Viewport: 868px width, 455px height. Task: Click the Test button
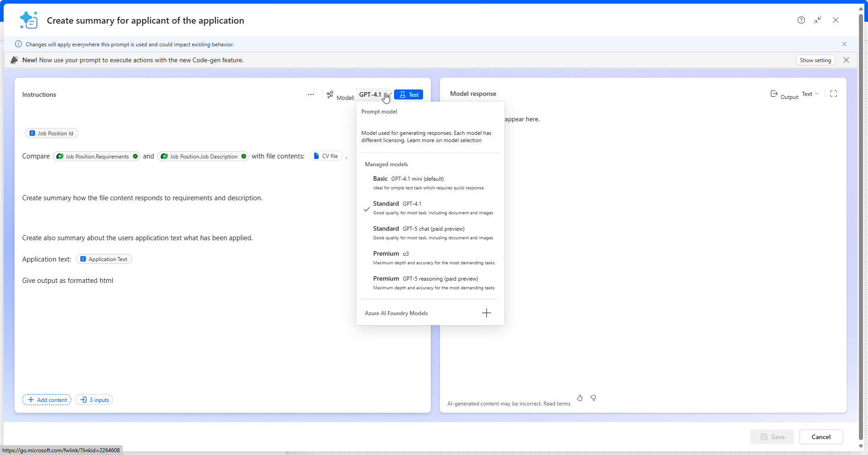click(409, 94)
